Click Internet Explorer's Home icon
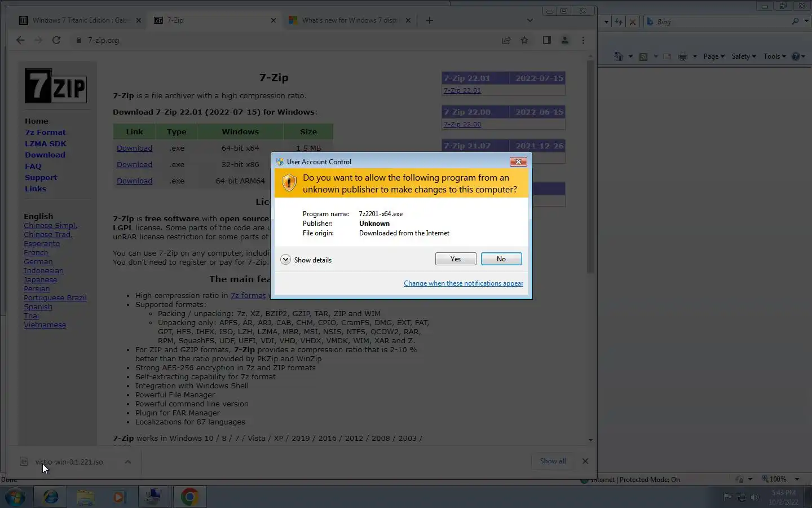The image size is (812, 508). click(x=619, y=56)
